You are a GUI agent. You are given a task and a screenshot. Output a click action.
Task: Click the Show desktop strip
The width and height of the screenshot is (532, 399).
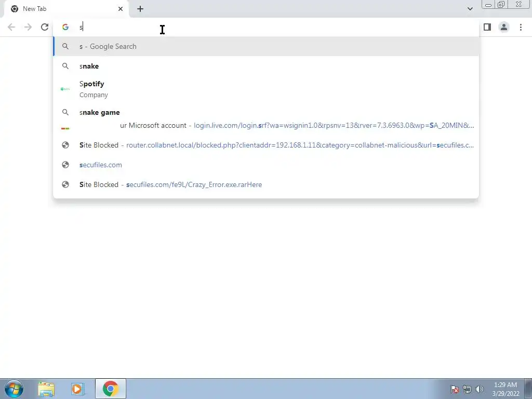(x=528, y=389)
